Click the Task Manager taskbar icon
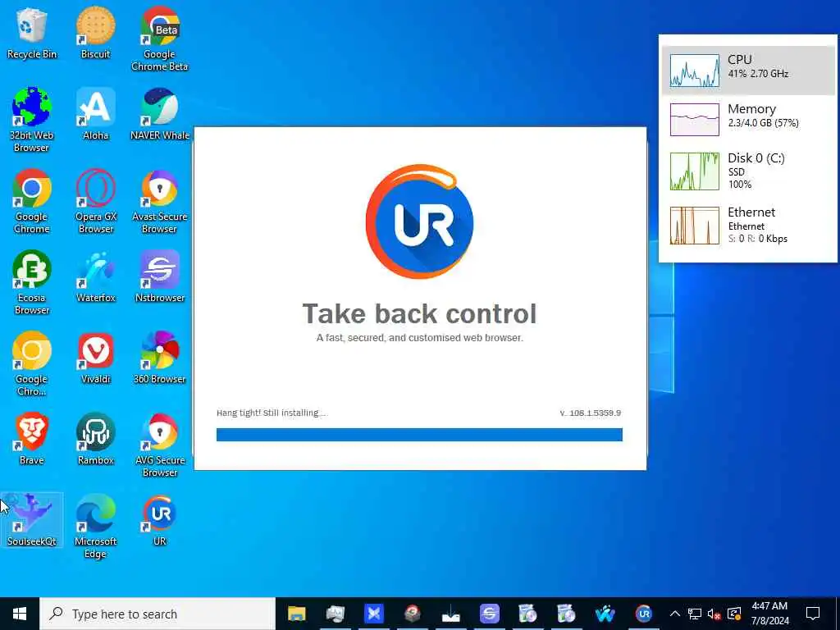This screenshot has width=840, height=630. pos(336,614)
